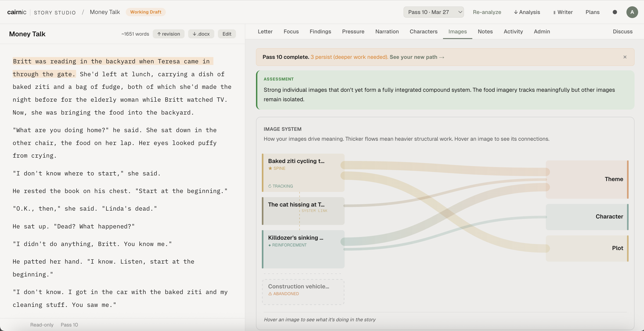Image resolution: width=644 pixels, height=331 pixels.
Task: Switch to the Characters tab
Action: pyautogui.click(x=423, y=32)
